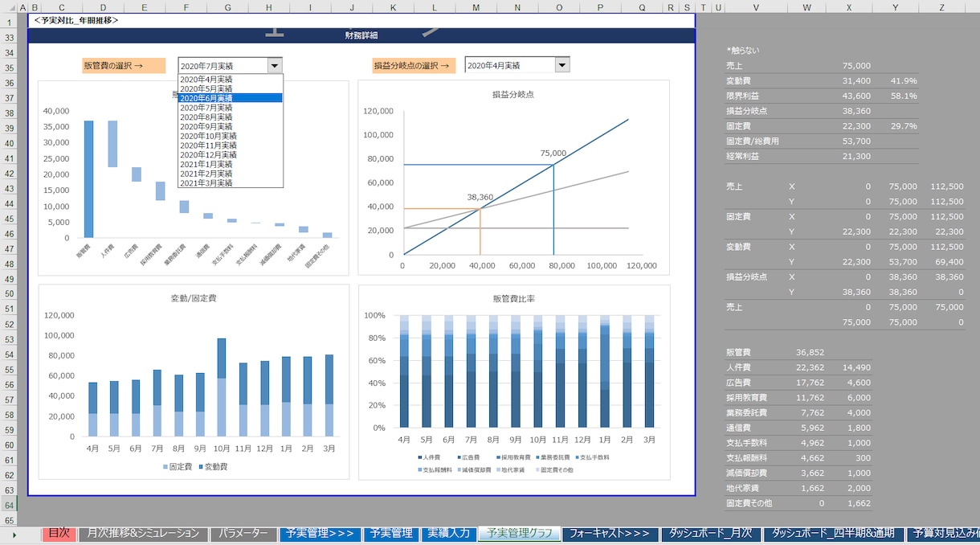Viewport: 980px width, 545px height.
Task: Open the 月次推移&シミュレーション sheet tab
Action: (x=143, y=534)
